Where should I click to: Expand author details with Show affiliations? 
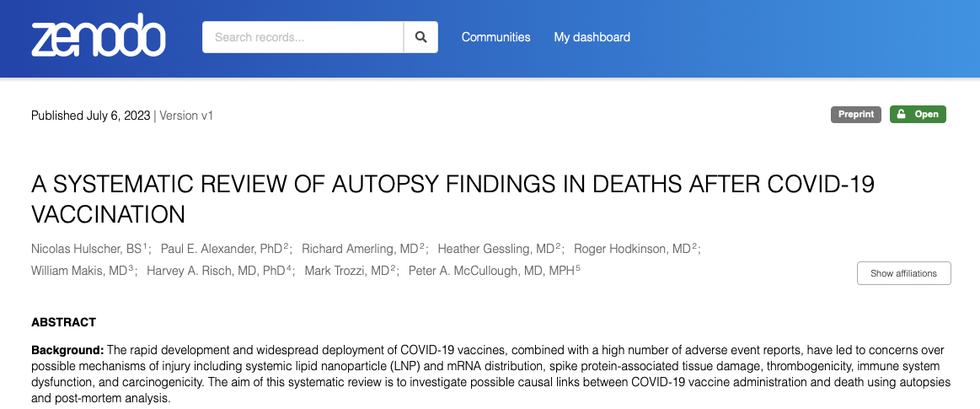(904, 273)
